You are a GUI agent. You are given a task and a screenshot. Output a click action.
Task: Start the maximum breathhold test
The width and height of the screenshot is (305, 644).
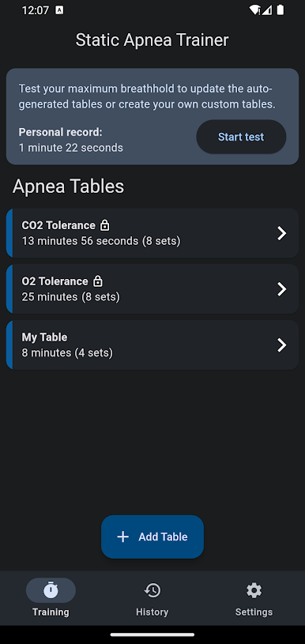[241, 137]
